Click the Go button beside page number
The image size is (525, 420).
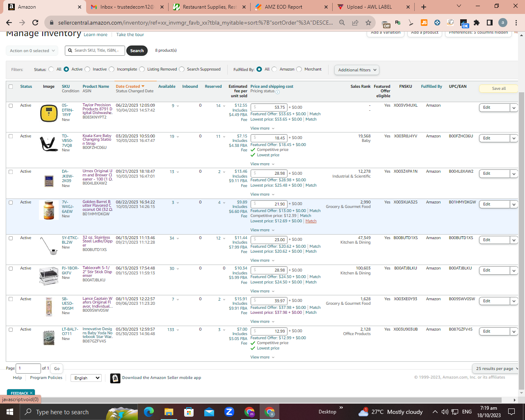click(x=57, y=368)
